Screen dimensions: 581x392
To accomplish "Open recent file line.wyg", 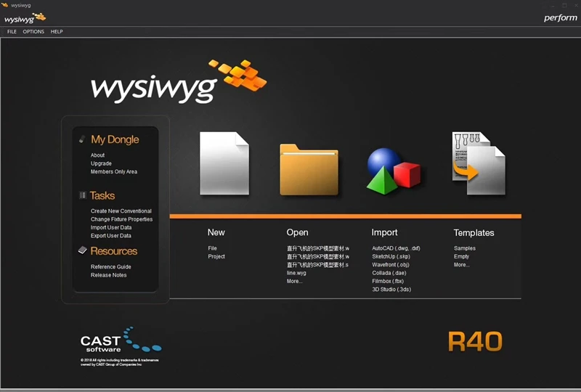I will [x=296, y=273].
